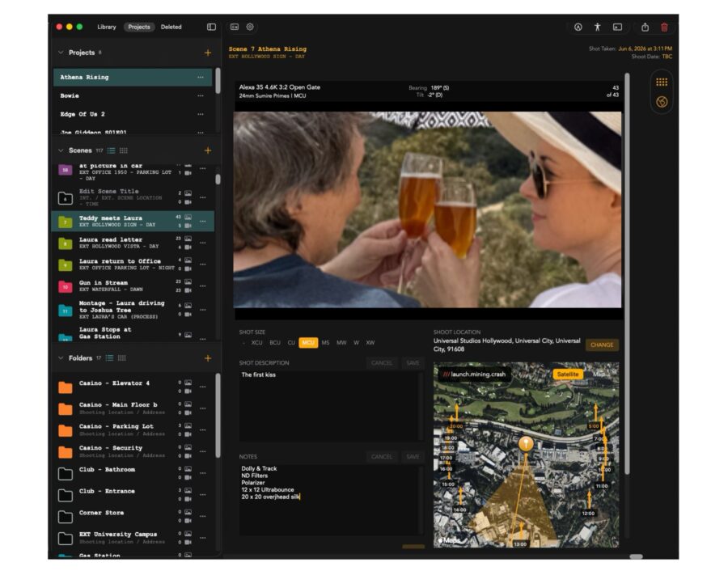Click the share export icon
Image resolution: width=728 pixels, height=571 pixels.
click(x=645, y=27)
